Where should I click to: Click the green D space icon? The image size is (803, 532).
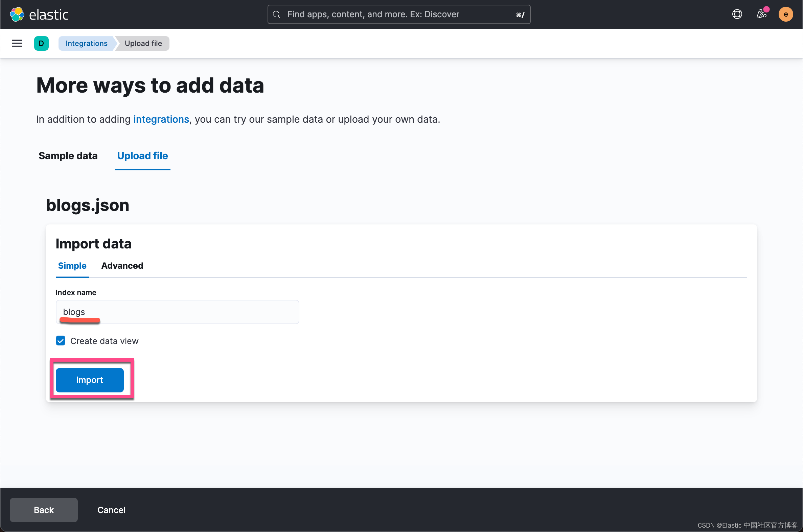41,43
